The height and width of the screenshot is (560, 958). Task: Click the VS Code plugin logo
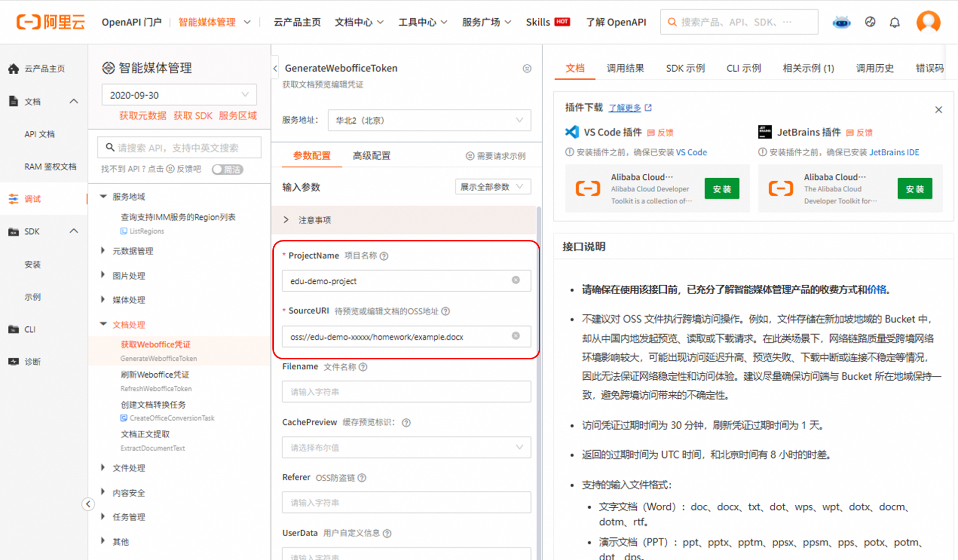point(572,132)
